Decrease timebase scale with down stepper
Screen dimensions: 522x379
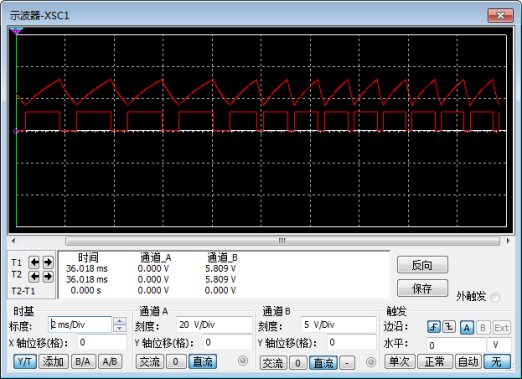120,328
